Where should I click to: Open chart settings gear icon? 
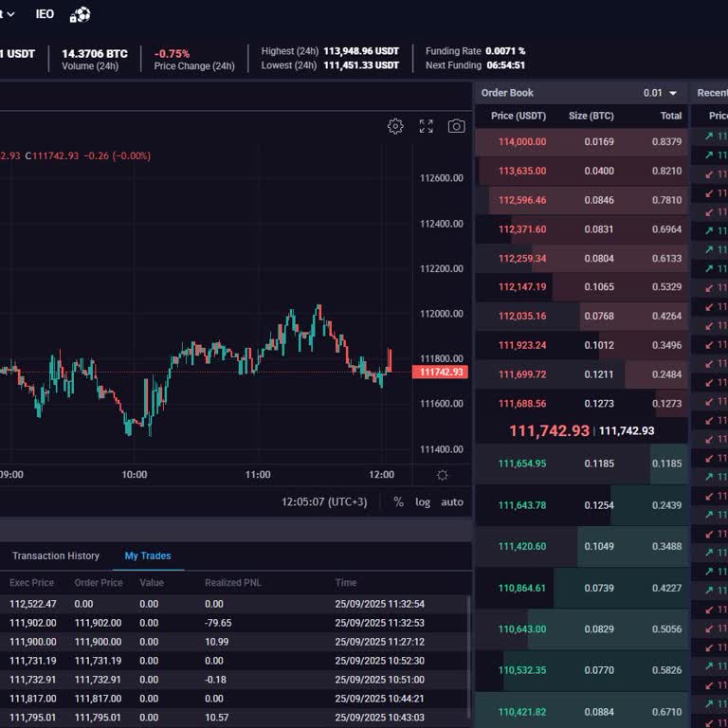(x=395, y=126)
